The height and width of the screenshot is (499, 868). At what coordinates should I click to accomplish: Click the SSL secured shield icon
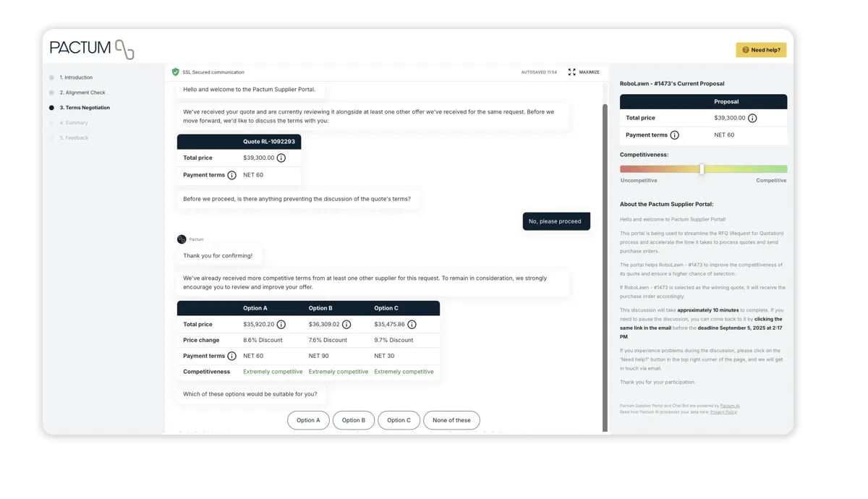[175, 72]
